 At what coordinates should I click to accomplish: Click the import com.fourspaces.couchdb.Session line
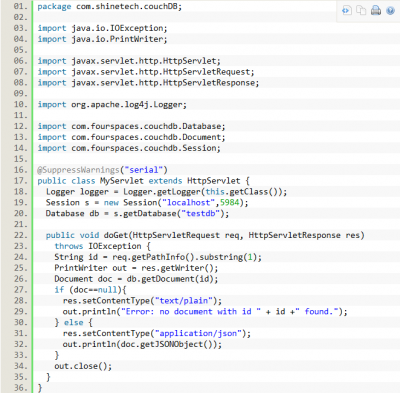pos(129,148)
